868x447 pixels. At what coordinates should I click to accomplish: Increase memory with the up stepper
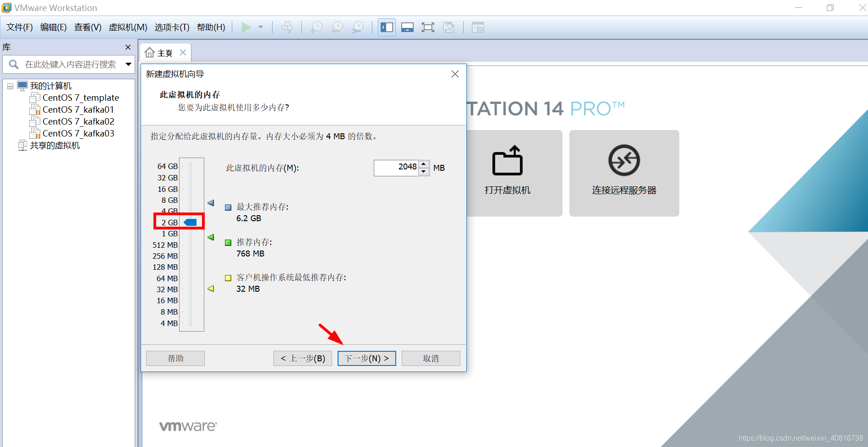[424, 164]
